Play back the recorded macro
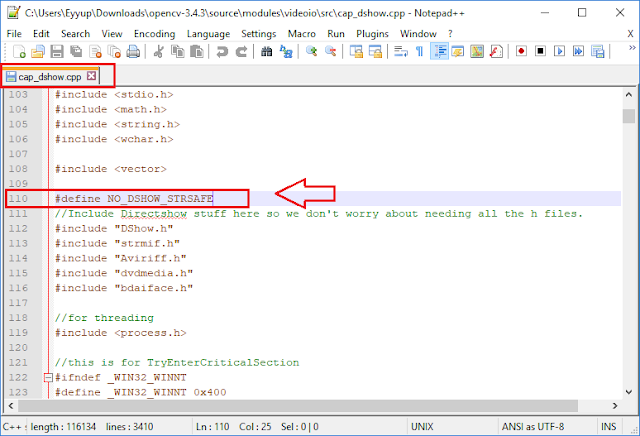The image size is (640, 436). pyautogui.click(x=559, y=51)
